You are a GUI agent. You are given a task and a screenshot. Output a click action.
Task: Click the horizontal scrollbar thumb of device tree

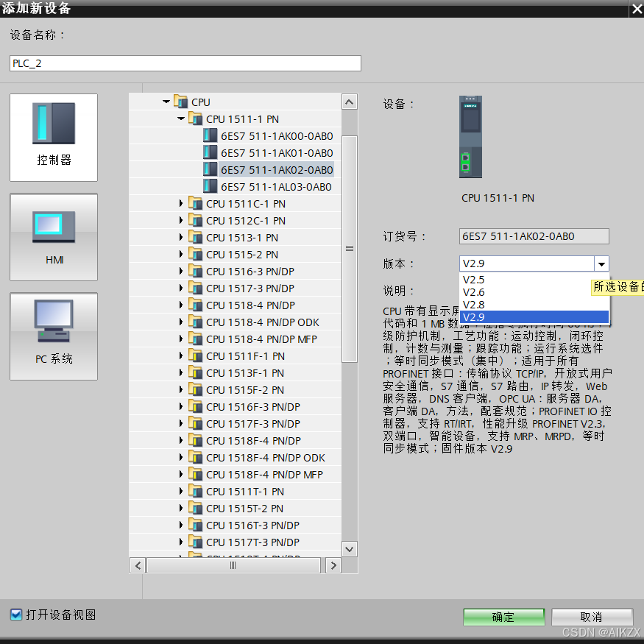coord(233,565)
